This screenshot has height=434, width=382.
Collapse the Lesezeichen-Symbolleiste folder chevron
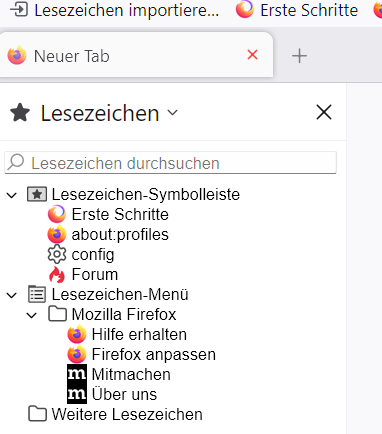point(12,195)
